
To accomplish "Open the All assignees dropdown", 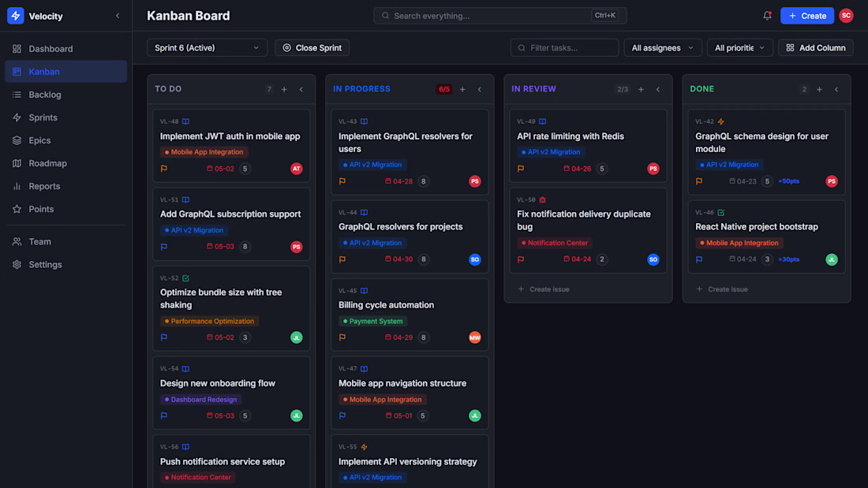I will click(x=663, y=47).
